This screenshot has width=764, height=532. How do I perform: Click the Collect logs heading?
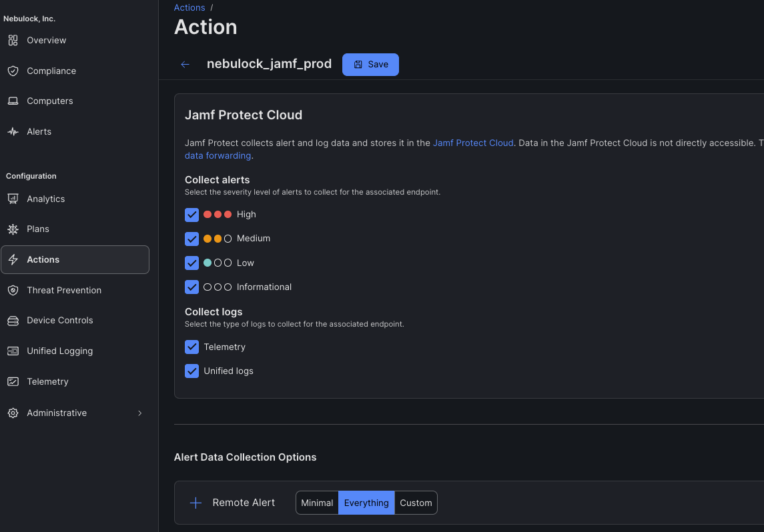tap(214, 312)
